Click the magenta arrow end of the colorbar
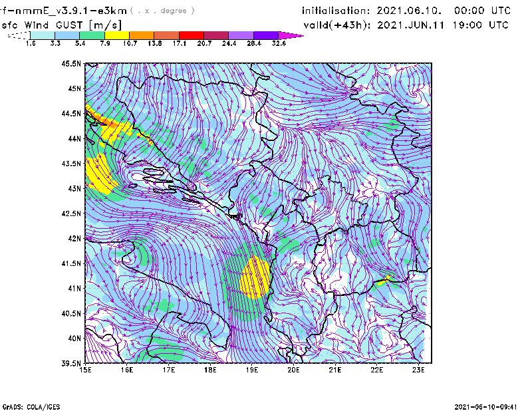This screenshot has width=532, height=411. [x=290, y=35]
